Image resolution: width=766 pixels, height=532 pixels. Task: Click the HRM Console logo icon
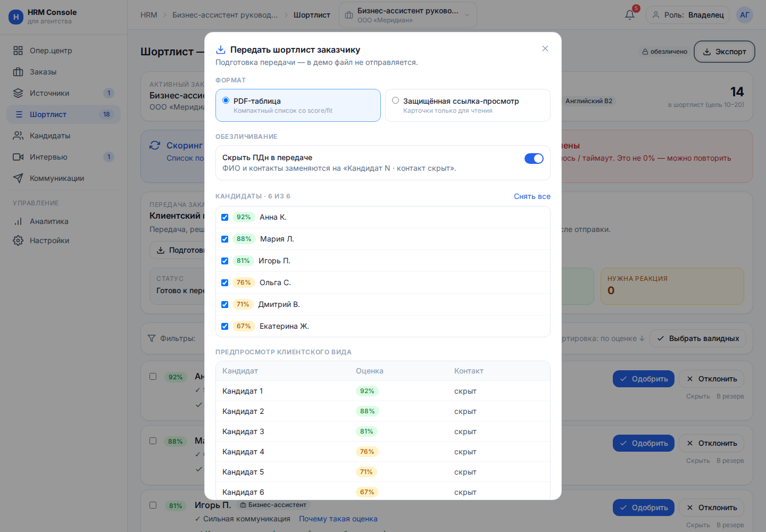point(16,16)
